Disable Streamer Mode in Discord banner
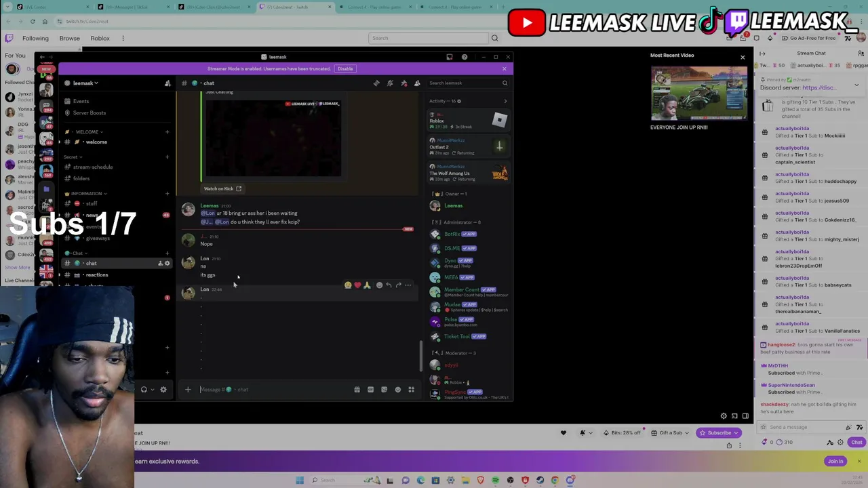 [345, 68]
